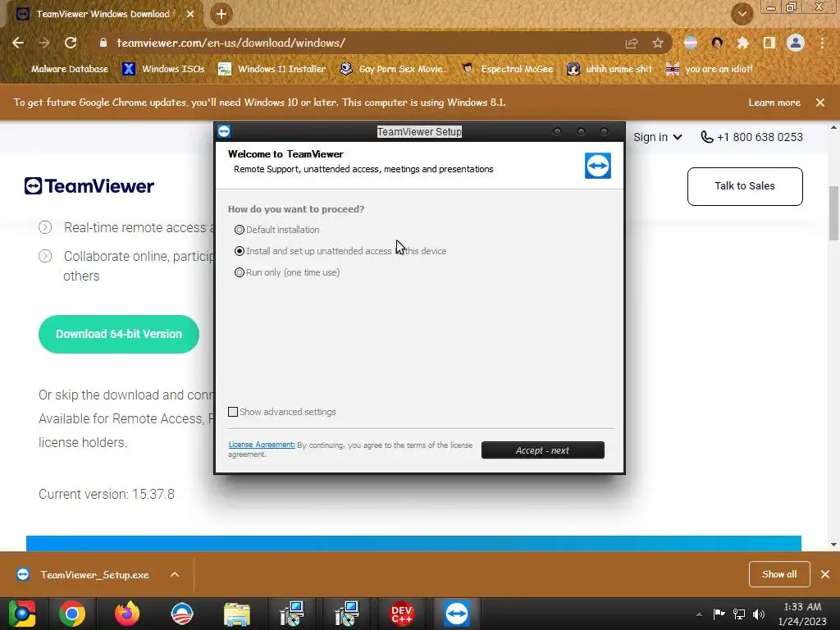This screenshot has height=630, width=840.
Task: Show hidden system tray icons
Action: click(x=699, y=614)
